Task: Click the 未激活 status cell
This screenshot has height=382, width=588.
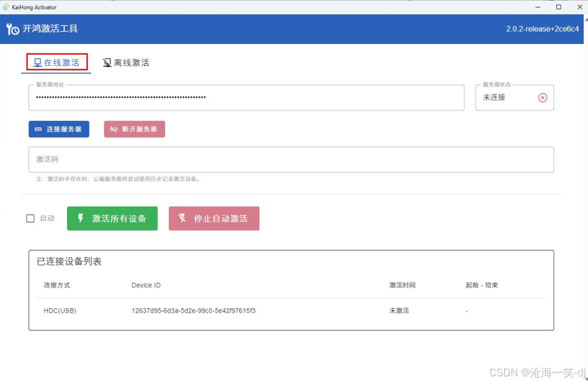Action: [x=399, y=311]
